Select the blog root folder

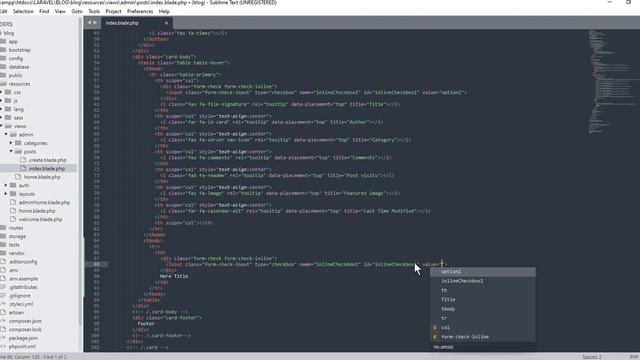(x=9, y=33)
